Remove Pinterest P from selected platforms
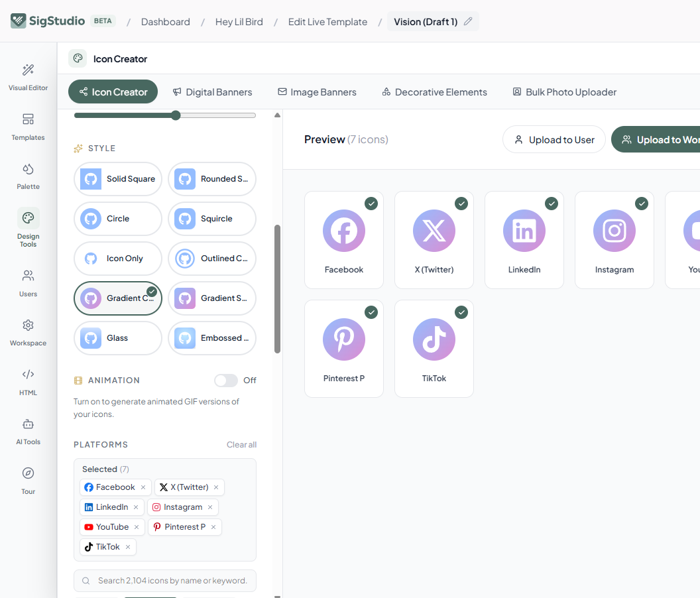 (213, 527)
